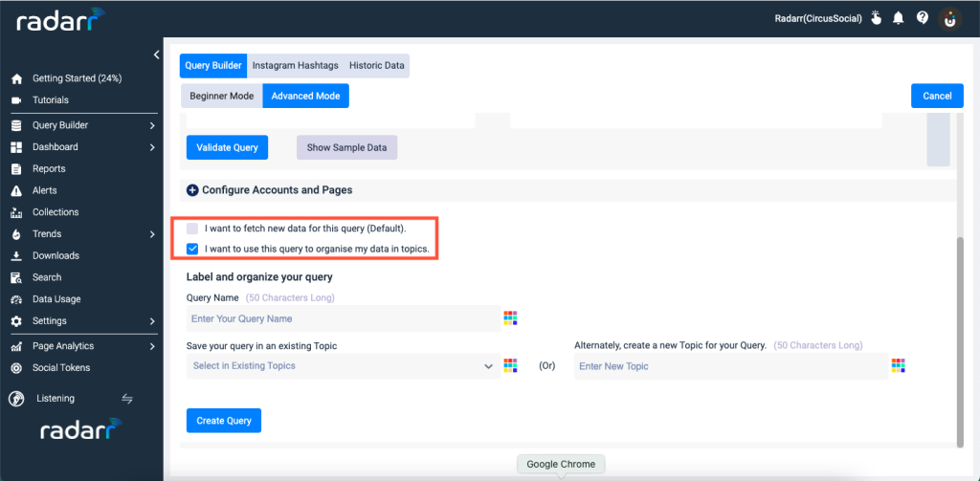Open 'Select in Existing Topics' dropdown
This screenshot has width=980, height=481.
click(344, 366)
